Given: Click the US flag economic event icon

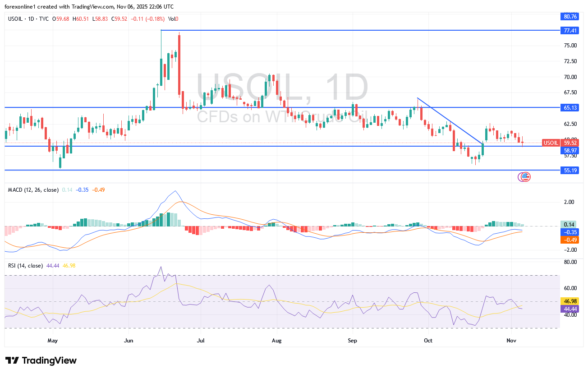Looking at the screenshot, I should tap(526, 177).
